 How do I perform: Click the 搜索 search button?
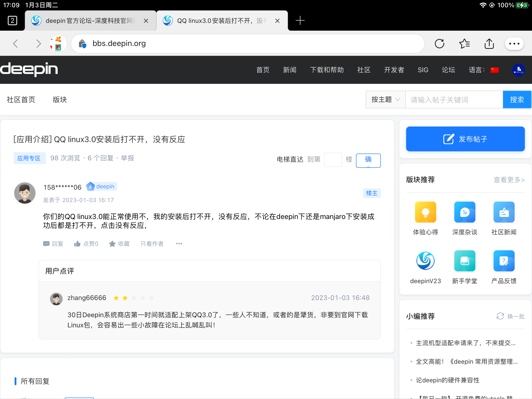pyautogui.click(x=517, y=99)
